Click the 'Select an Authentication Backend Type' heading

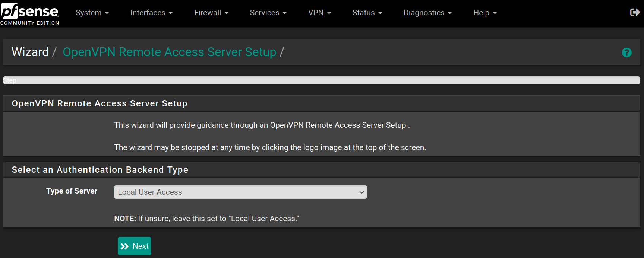100,170
